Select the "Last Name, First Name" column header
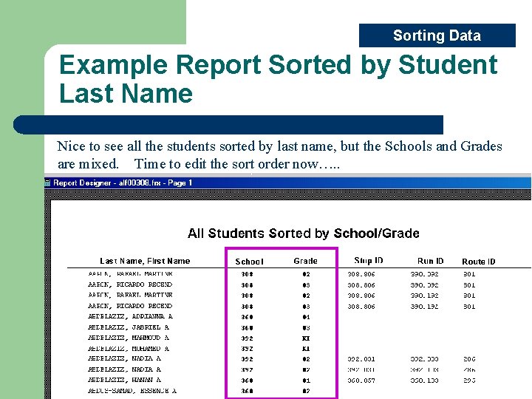532x399 pixels. point(145,261)
